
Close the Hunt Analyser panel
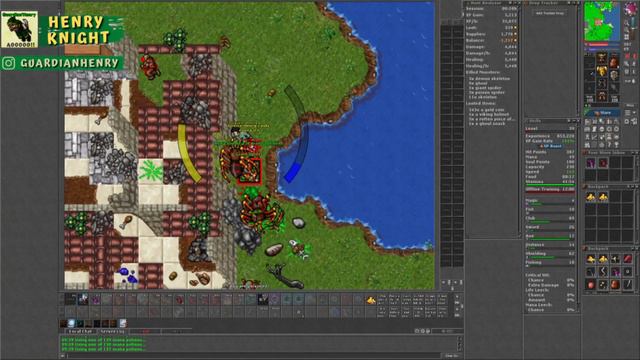pyautogui.click(x=519, y=3)
